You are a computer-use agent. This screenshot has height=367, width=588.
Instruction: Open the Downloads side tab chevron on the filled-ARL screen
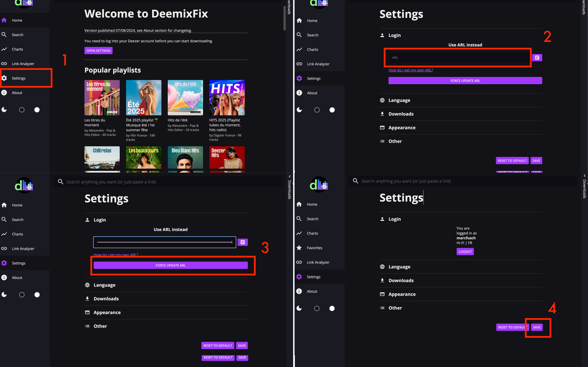(x=290, y=176)
